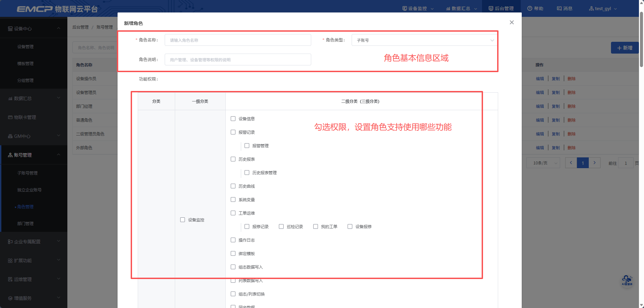Open the 数据汇总 top navigation menu
The image size is (644, 308).
click(461, 8)
